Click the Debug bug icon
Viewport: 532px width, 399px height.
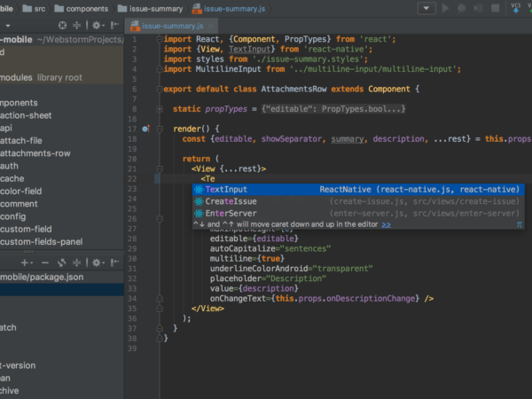point(462,8)
